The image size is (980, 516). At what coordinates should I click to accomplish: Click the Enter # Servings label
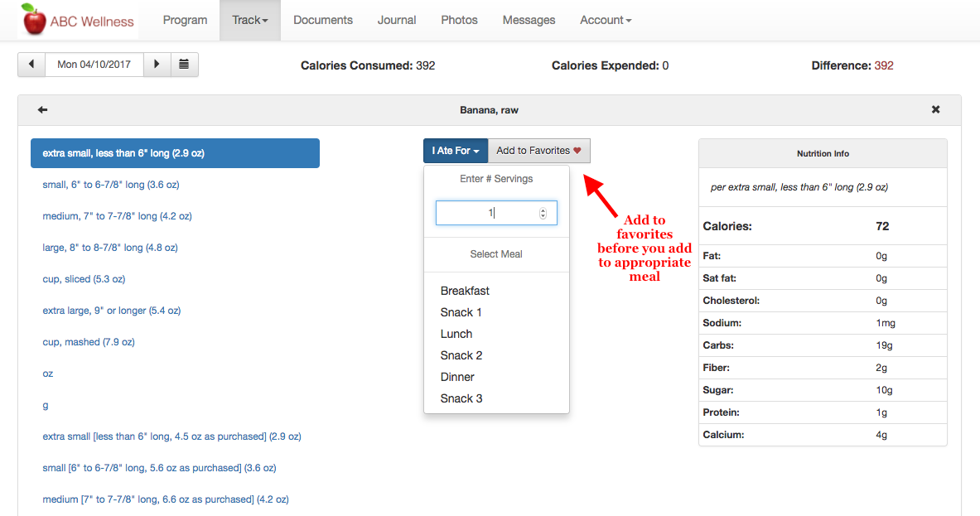(x=496, y=179)
